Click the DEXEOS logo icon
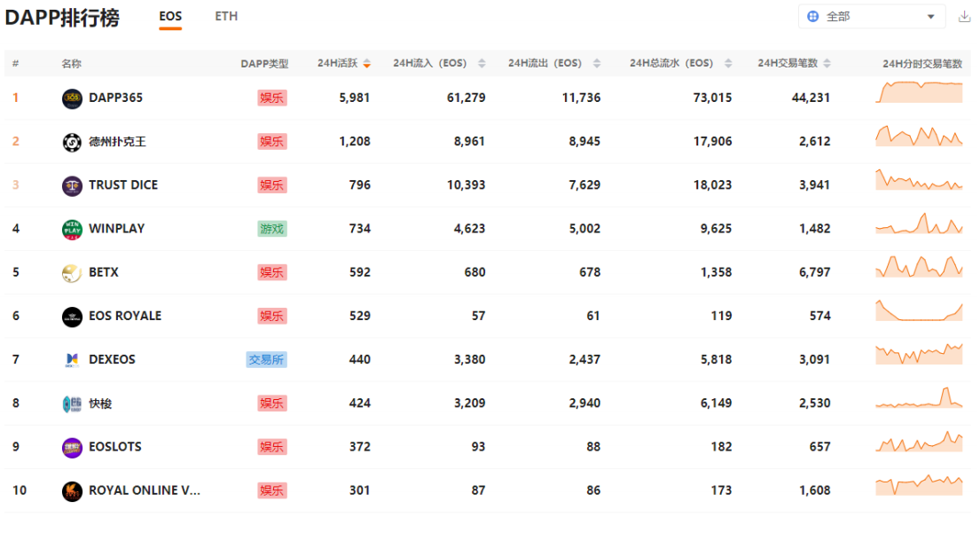The height and width of the screenshot is (533, 980). tap(72, 360)
